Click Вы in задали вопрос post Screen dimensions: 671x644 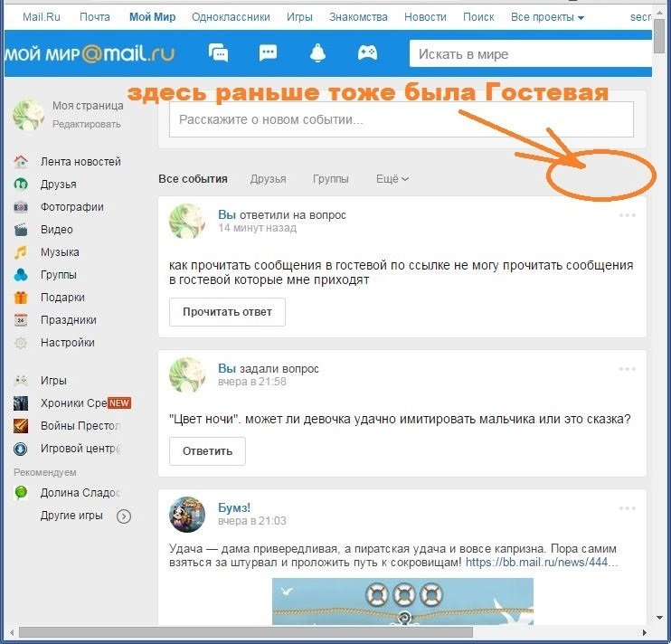tap(227, 368)
